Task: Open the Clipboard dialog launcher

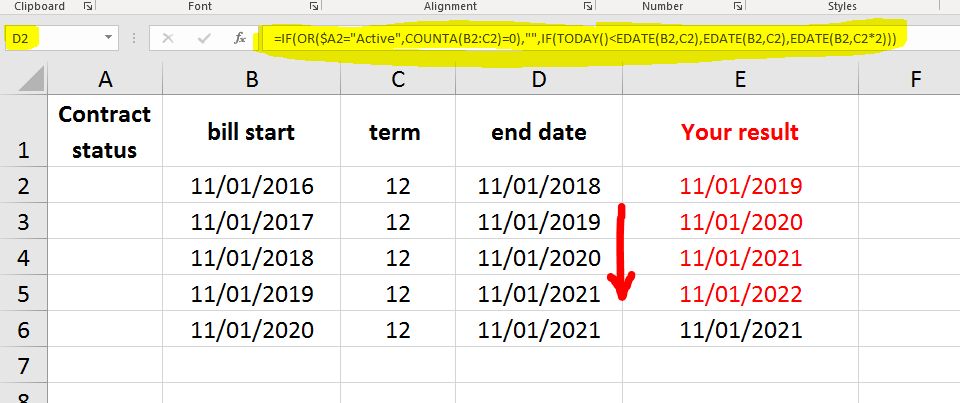Action: pyautogui.click(x=88, y=6)
